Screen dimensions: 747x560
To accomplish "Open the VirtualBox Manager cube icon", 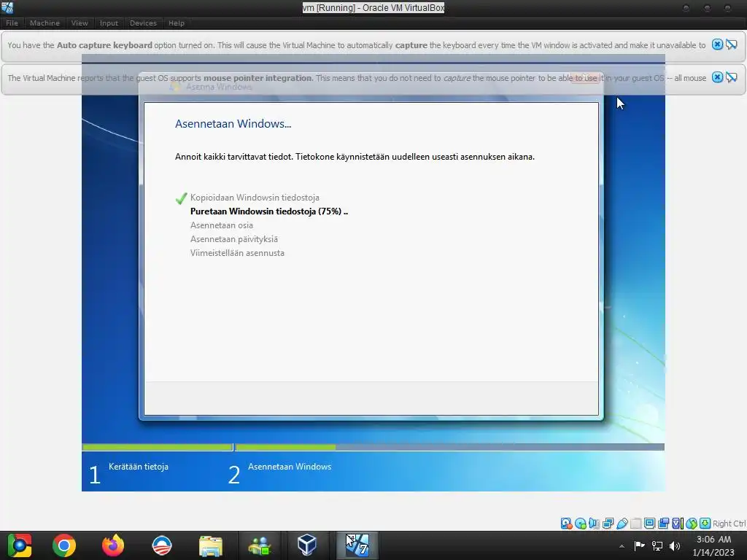I will coord(307,545).
